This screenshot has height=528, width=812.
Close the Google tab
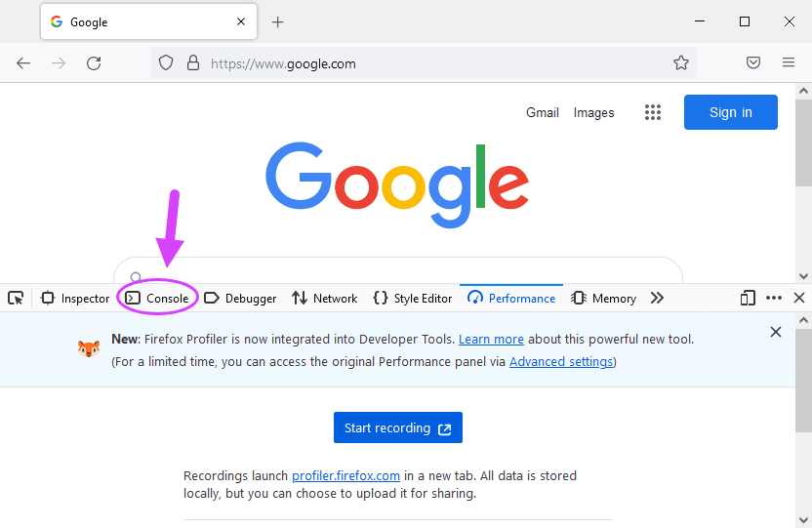coord(241,21)
